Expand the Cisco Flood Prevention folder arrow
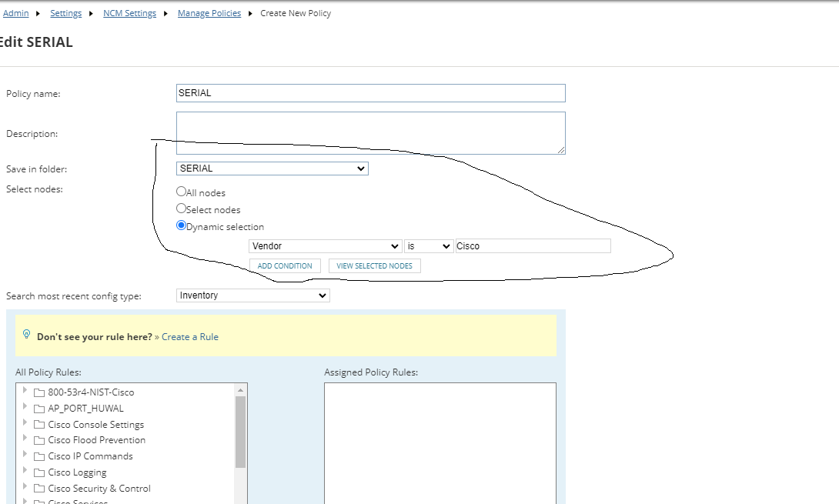 [25, 438]
